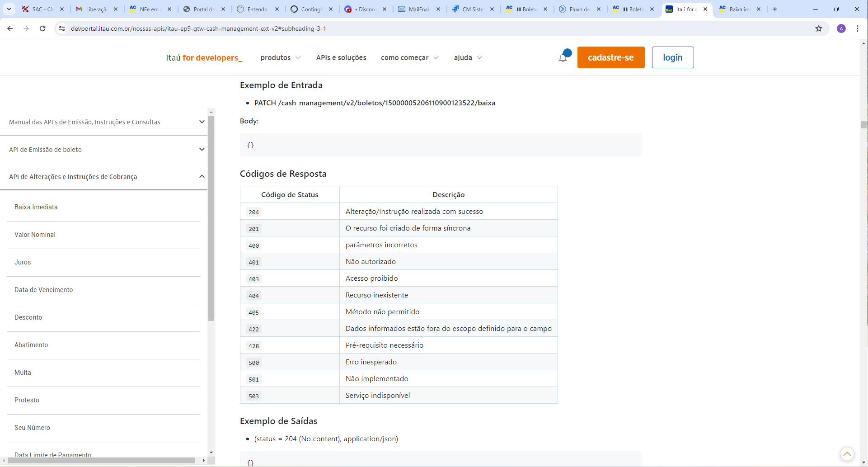The height and width of the screenshot is (467, 868).
Task: Select status code 204 cell
Action: (x=290, y=212)
